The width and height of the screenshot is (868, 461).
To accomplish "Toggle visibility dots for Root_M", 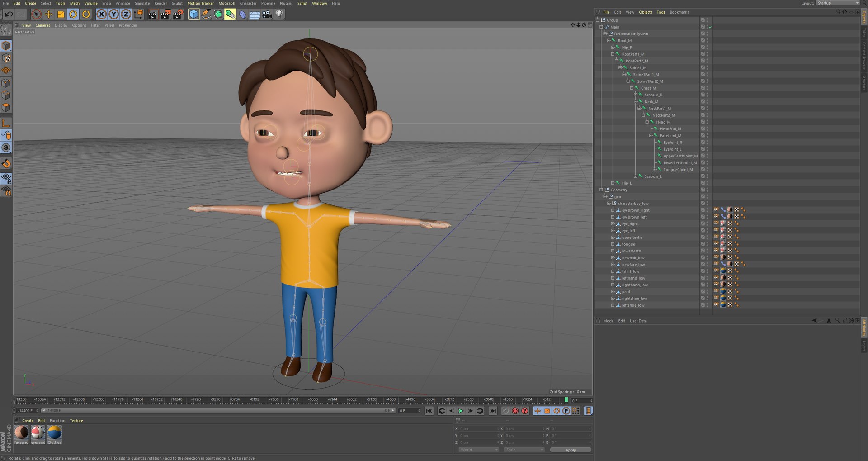I will point(708,40).
